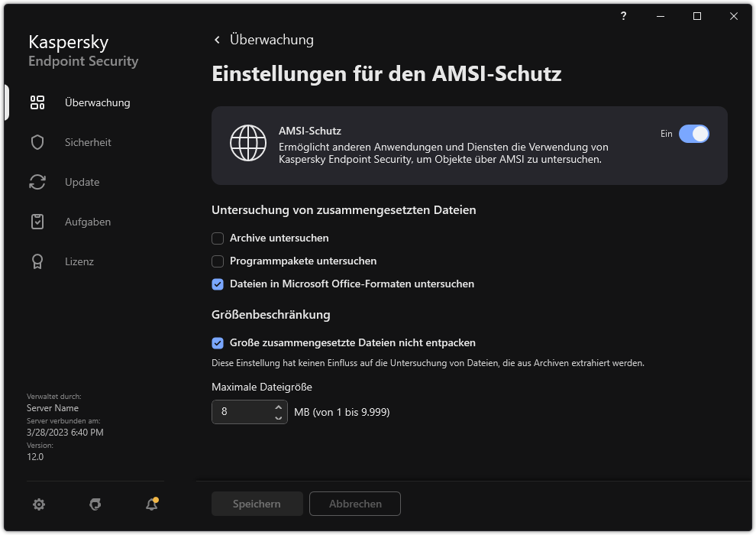756x535 pixels.
Task: Open the Aufgaben section
Action: [x=87, y=222]
